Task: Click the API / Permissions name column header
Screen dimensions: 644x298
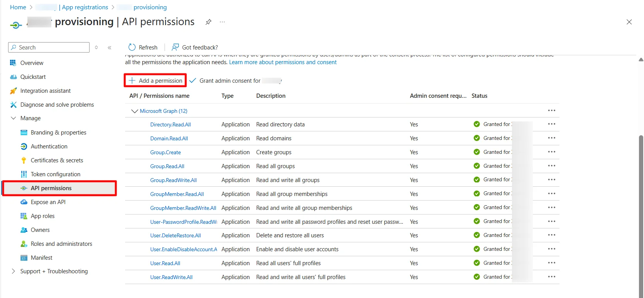Action: [159, 96]
